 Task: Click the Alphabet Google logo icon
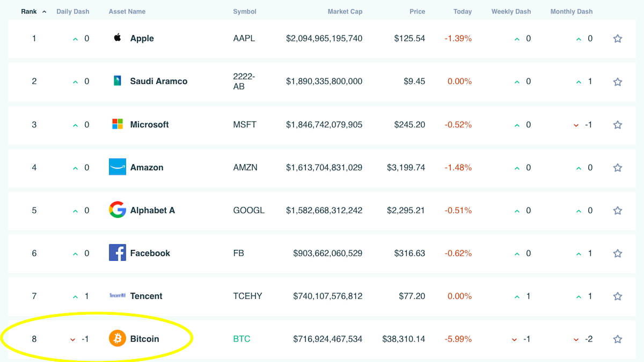point(118,210)
